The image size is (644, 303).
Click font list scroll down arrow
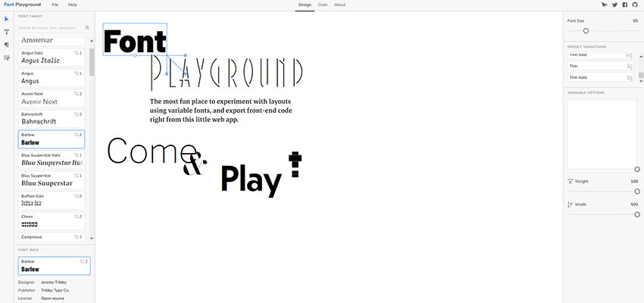tap(92, 238)
